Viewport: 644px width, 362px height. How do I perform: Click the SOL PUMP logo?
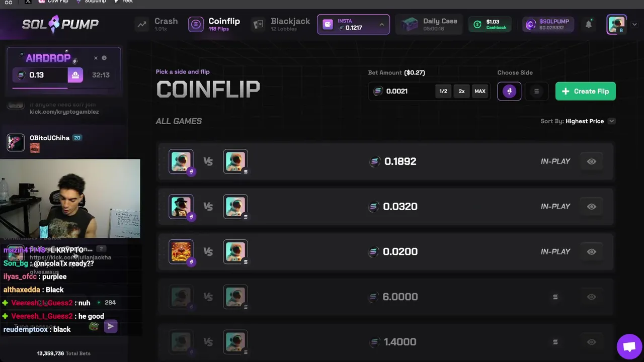(x=60, y=24)
